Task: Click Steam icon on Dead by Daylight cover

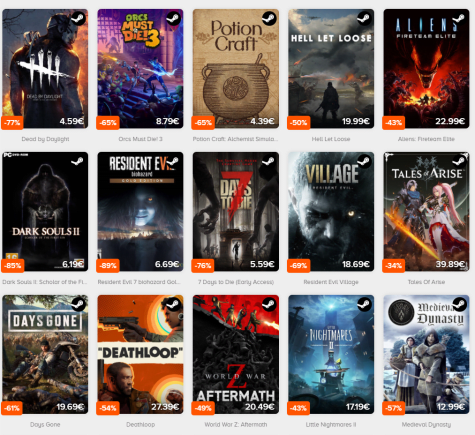Action: (78, 18)
